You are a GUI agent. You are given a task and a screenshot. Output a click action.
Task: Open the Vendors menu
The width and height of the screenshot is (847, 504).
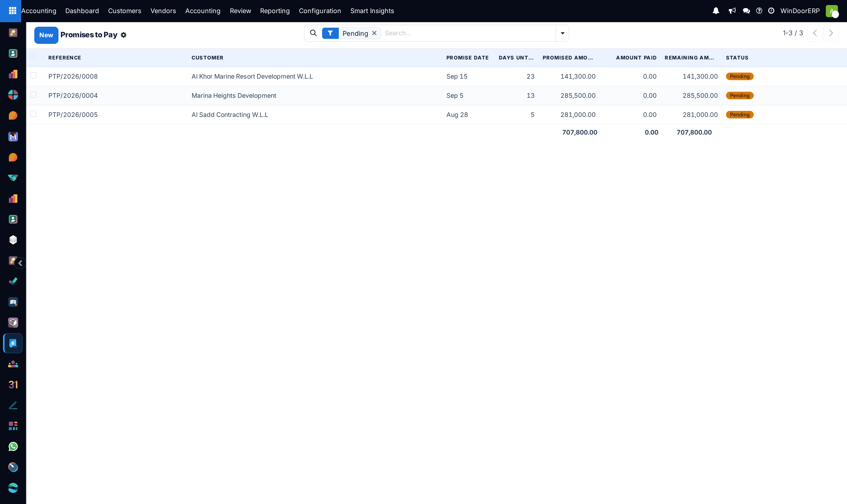(163, 11)
